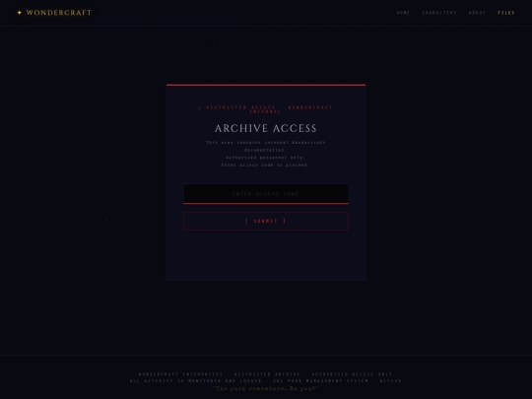Image resolution: width=532 pixels, height=399 pixels.
Task: Open the Characters nav item
Action: (x=439, y=13)
